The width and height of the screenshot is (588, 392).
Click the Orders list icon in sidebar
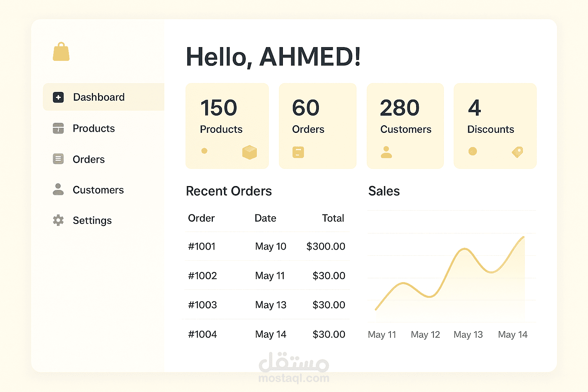(58, 159)
